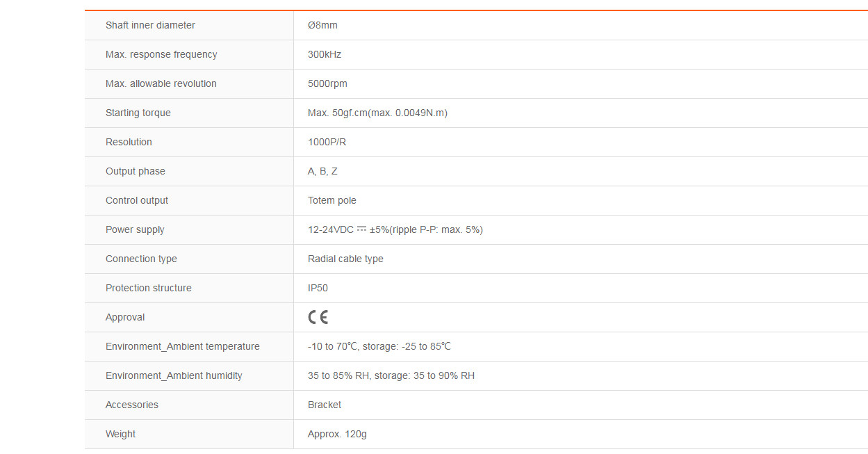Click the CE approval mark icon
The width and height of the screenshot is (868, 454).
click(x=318, y=317)
